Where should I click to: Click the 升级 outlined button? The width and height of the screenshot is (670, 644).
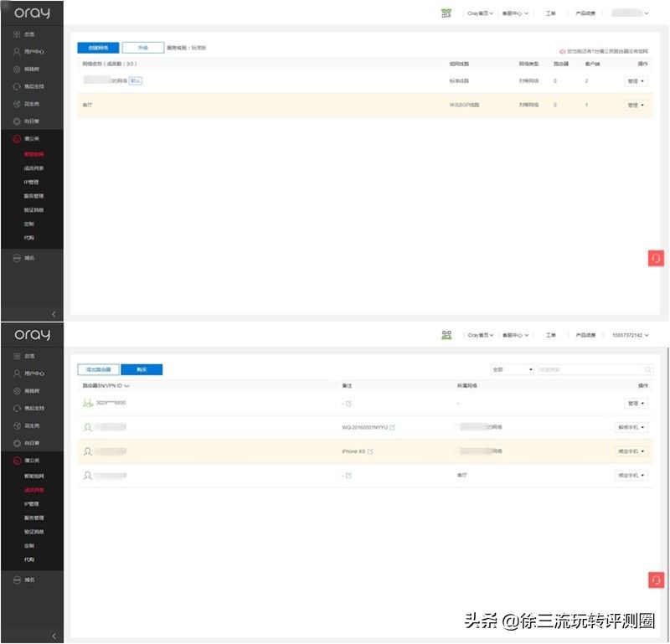click(x=143, y=48)
